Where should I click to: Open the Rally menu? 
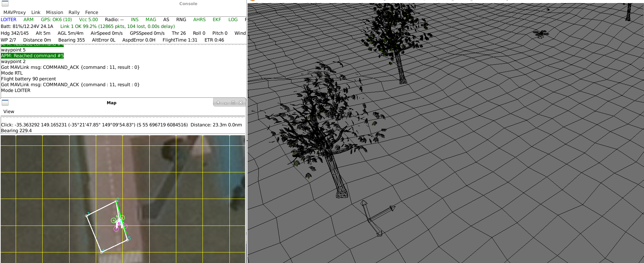[74, 12]
